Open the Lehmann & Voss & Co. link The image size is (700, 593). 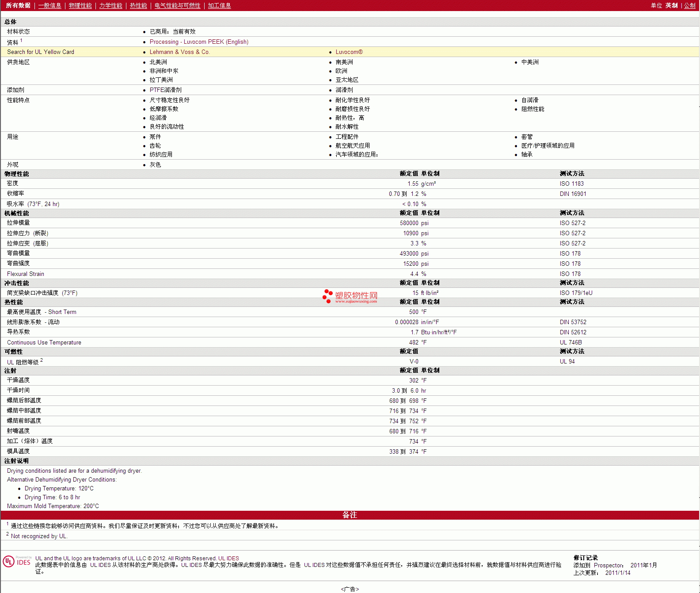tap(179, 52)
